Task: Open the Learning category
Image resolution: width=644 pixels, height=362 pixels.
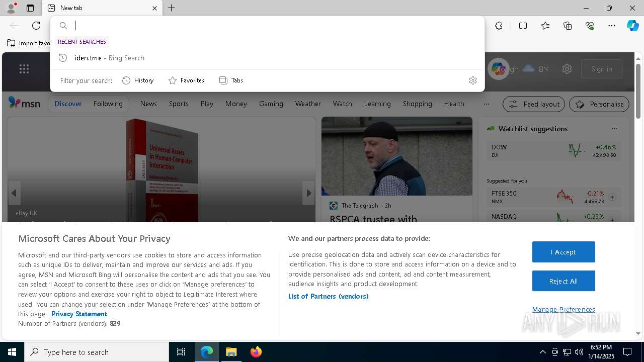Action: (x=377, y=104)
